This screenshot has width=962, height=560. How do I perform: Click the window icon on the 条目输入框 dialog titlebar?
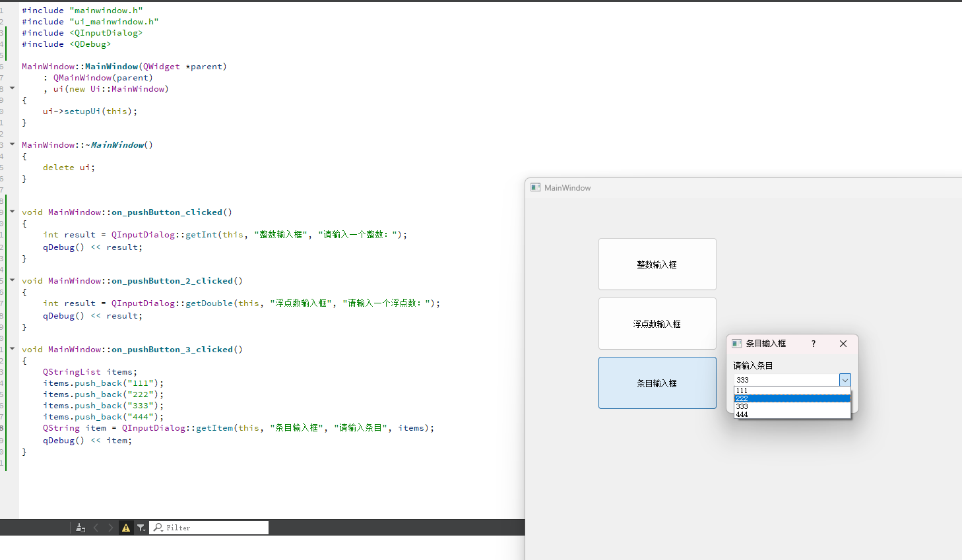pyautogui.click(x=736, y=343)
